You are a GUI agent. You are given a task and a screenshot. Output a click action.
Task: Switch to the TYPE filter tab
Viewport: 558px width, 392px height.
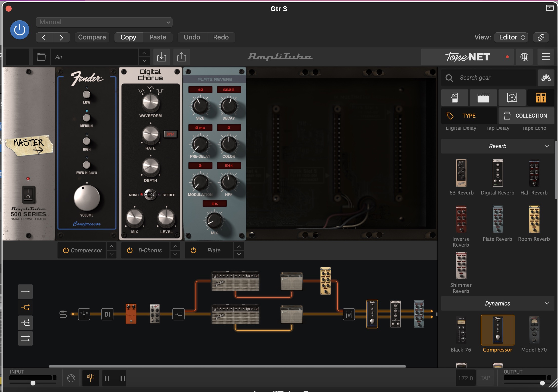pos(469,116)
